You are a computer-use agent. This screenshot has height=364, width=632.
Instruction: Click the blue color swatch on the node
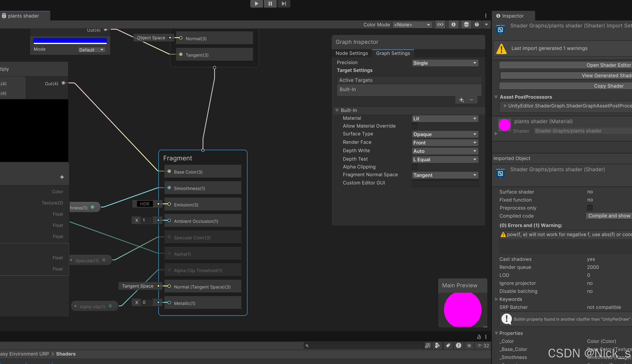pyautogui.click(x=70, y=41)
